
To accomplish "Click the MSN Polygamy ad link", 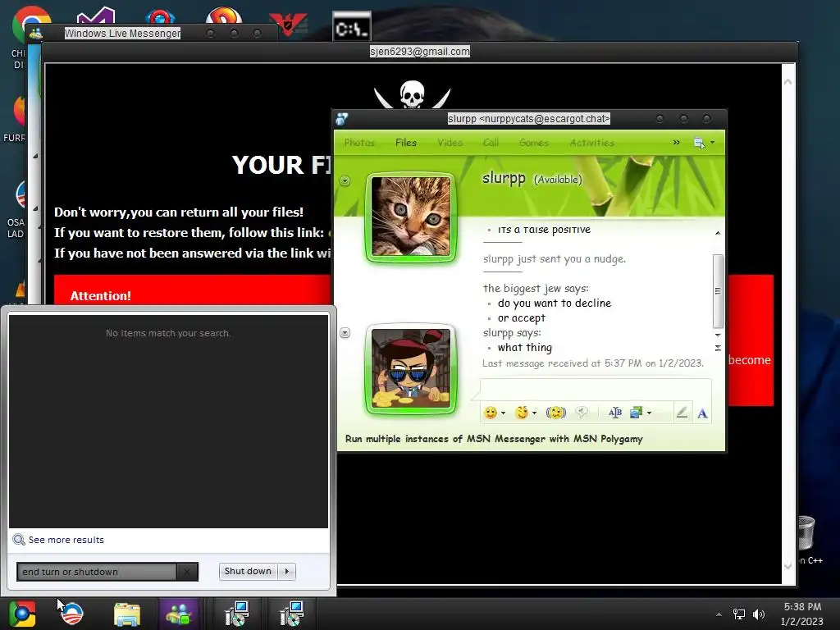I will [494, 439].
